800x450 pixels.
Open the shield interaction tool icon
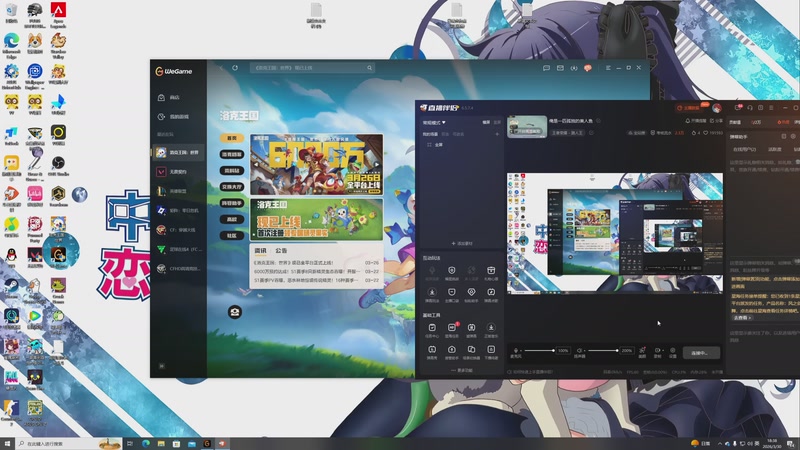[x=452, y=270]
